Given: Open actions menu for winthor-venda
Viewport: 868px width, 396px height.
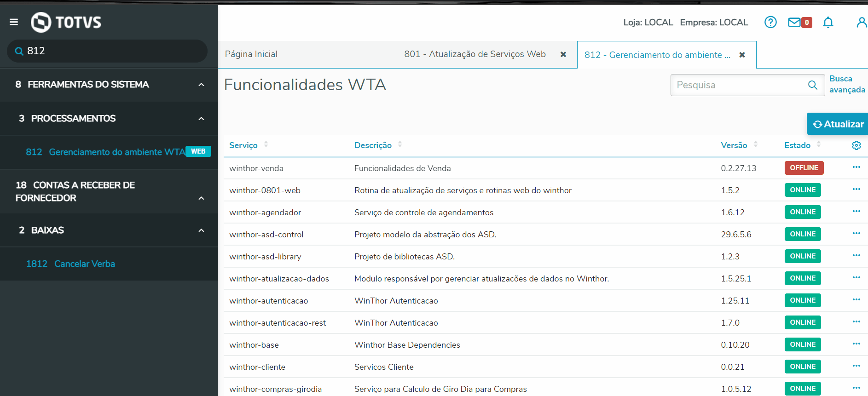Looking at the screenshot, I should click(x=856, y=167).
